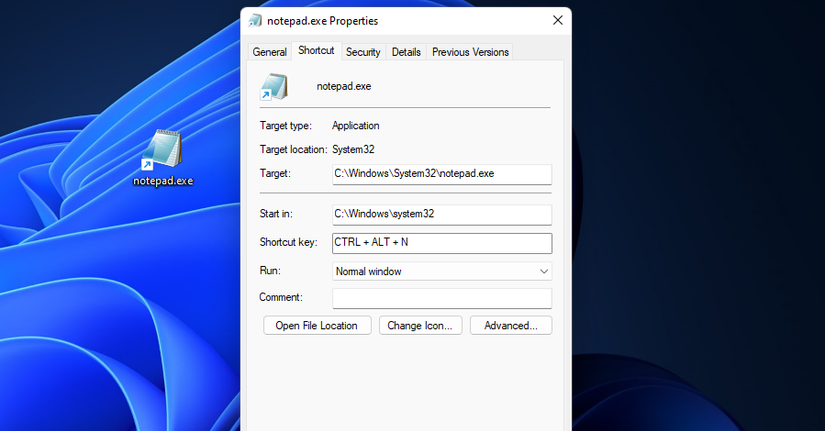Click the System32 target location value
Image resolution: width=825 pixels, height=431 pixels.
353,149
